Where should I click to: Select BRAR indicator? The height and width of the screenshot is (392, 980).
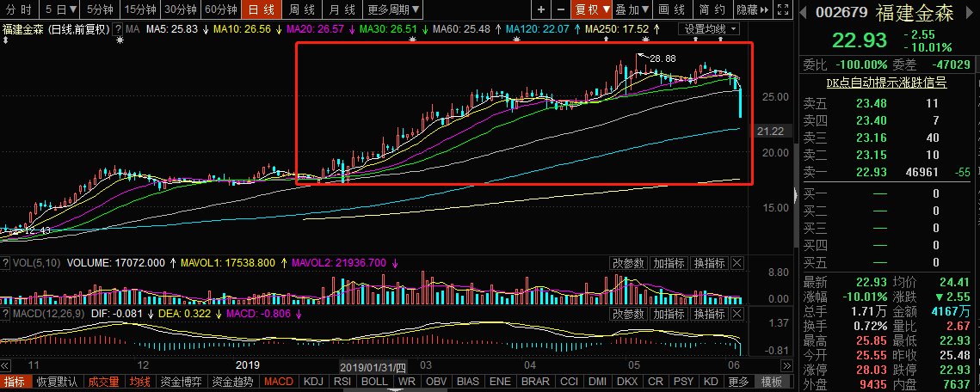[x=535, y=382]
